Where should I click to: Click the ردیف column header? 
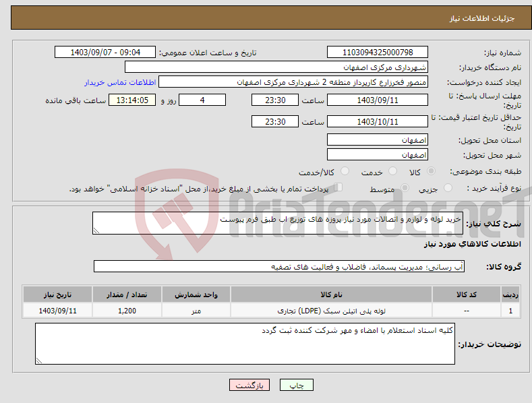[x=510, y=294]
